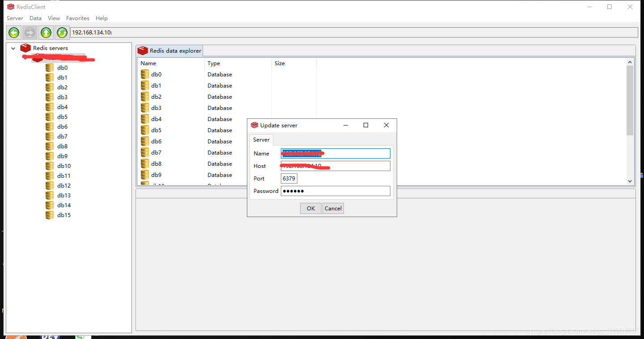Screen dimensions: 644x339
Task: Open the Server menu
Action: coord(15,18)
